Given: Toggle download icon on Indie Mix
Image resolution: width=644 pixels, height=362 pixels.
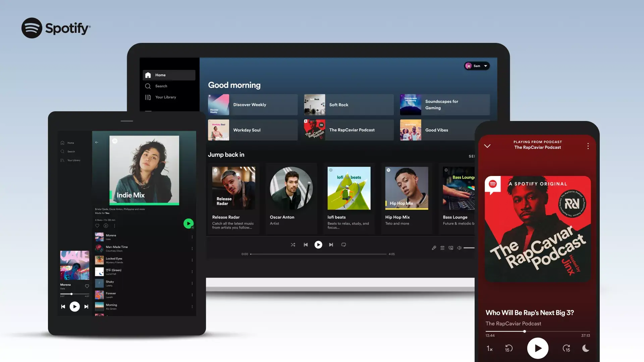Looking at the screenshot, I should 106,226.
